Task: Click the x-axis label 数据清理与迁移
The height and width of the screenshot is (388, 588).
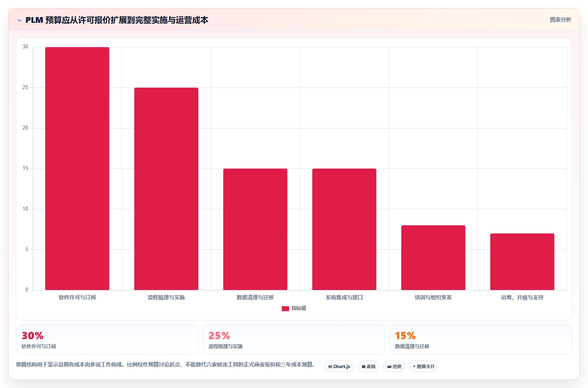Action: coord(255,297)
